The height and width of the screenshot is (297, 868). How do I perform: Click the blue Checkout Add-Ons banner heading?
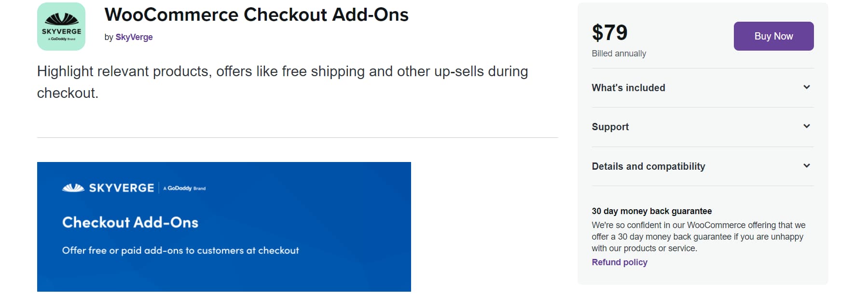point(130,222)
